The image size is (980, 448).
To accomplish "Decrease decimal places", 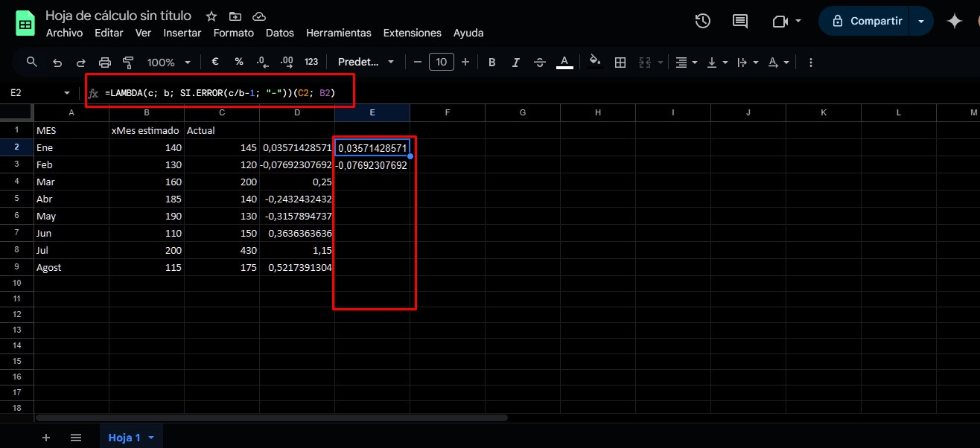I will [262, 63].
